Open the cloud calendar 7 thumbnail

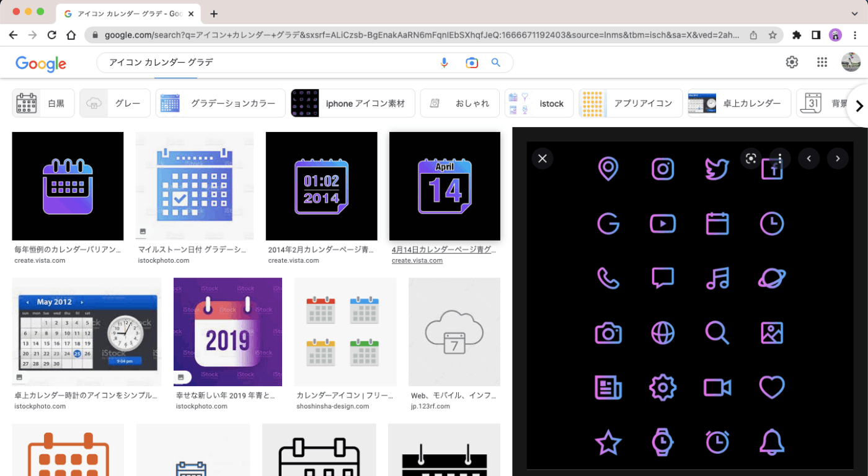454,332
